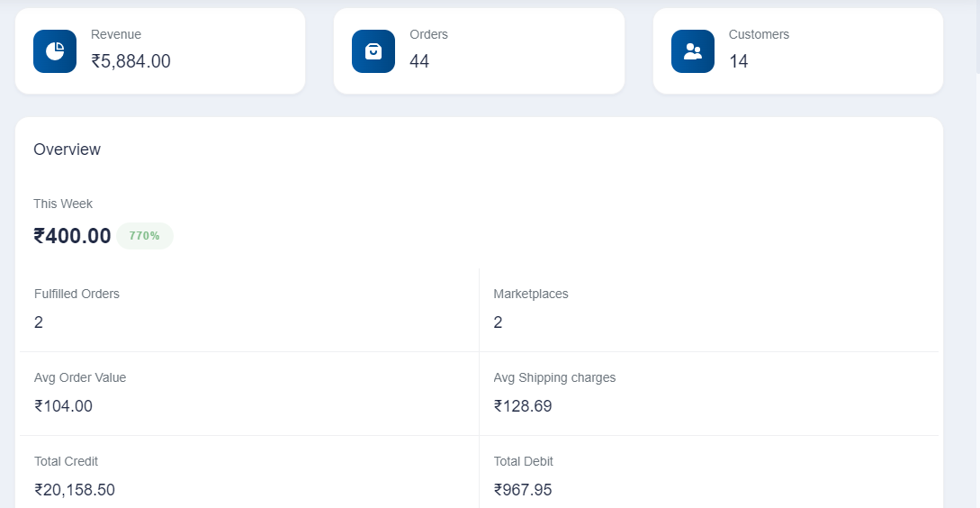Click the Revenue pie chart icon
The width and height of the screenshot is (980, 508).
click(x=55, y=51)
